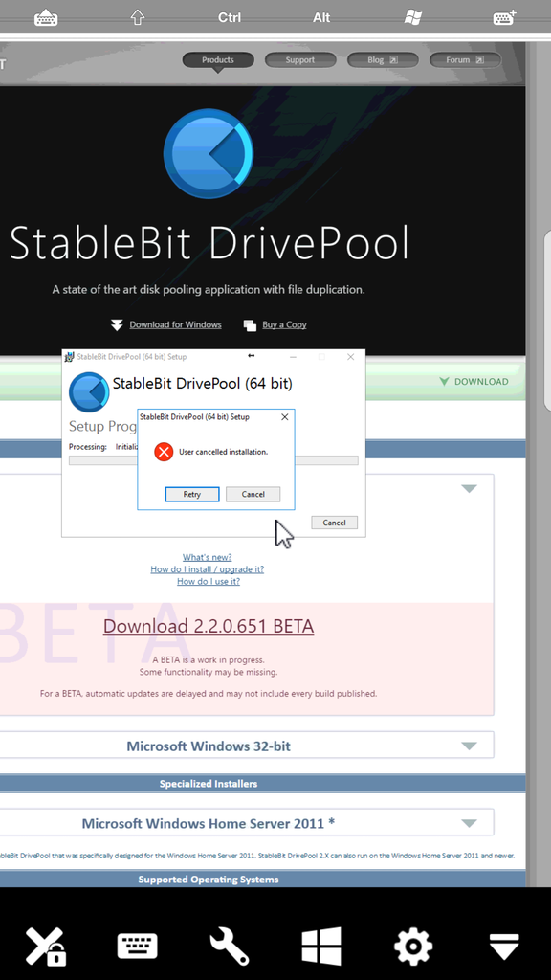
Task: Tap the hide toolbar down-arrow icon
Action: tap(504, 947)
